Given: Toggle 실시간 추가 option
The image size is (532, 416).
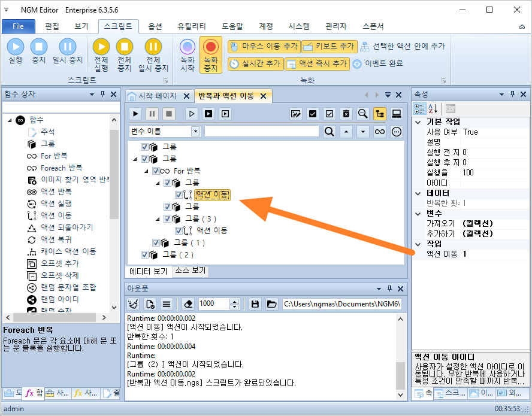Looking at the screenshot, I should click(x=255, y=63).
